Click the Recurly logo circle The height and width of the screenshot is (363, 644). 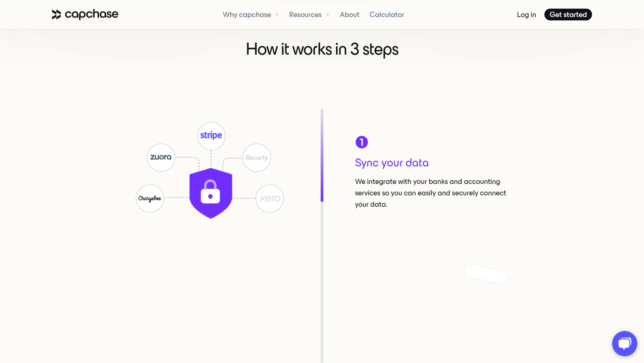point(257,157)
